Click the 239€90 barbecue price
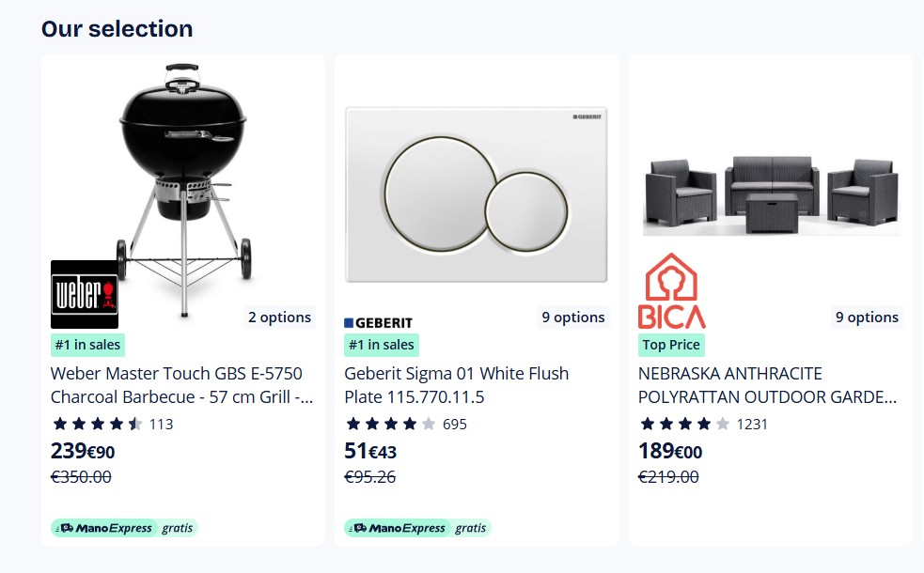Screen dimensions: 924x573 [x=83, y=451]
